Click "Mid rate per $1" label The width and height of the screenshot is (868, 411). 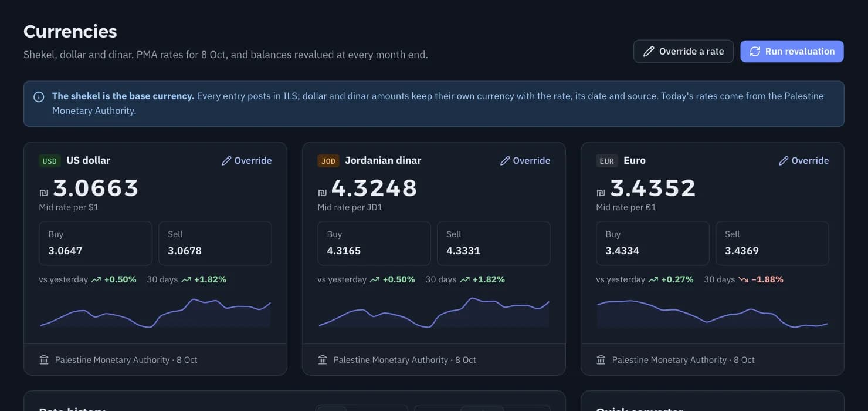point(69,207)
